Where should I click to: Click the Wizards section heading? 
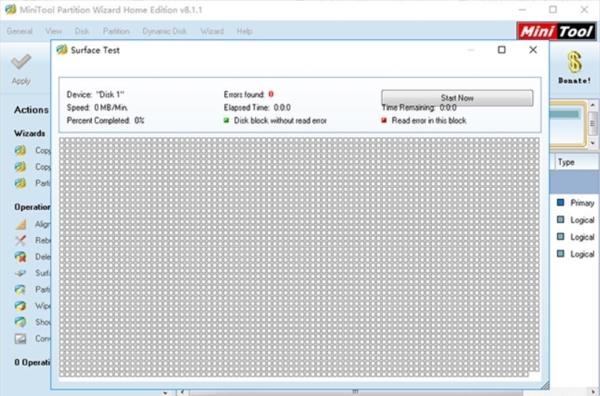pyautogui.click(x=29, y=133)
